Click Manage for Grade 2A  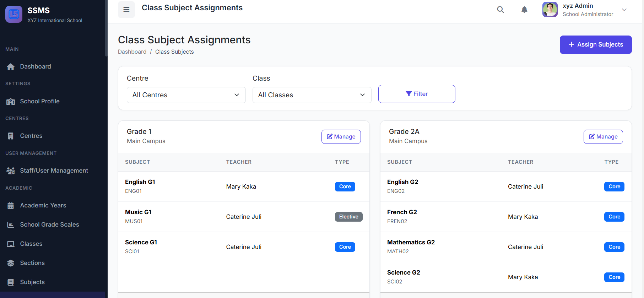(603, 137)
